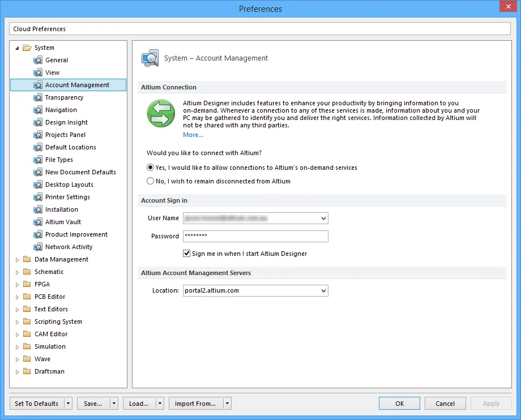Click the icon beside General in tree
Image resolution: width=521 pixels, height=420 pixels.
click(38, 60)
